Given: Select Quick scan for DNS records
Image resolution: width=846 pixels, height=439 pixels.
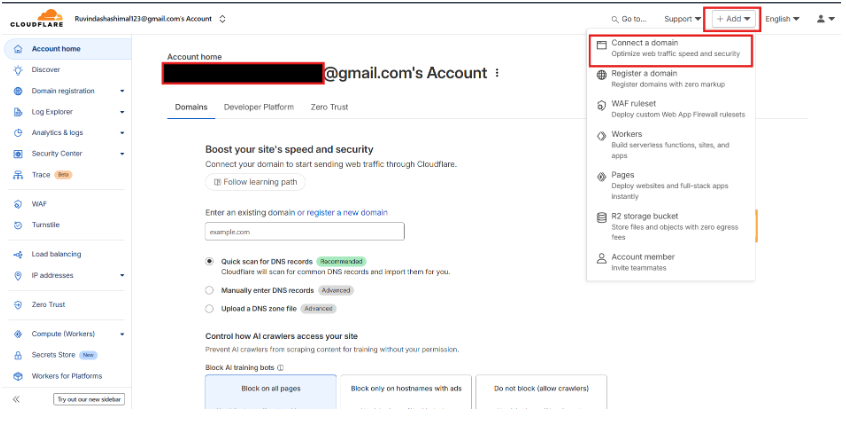Looking at the screenshot, I should coord(210,261).
